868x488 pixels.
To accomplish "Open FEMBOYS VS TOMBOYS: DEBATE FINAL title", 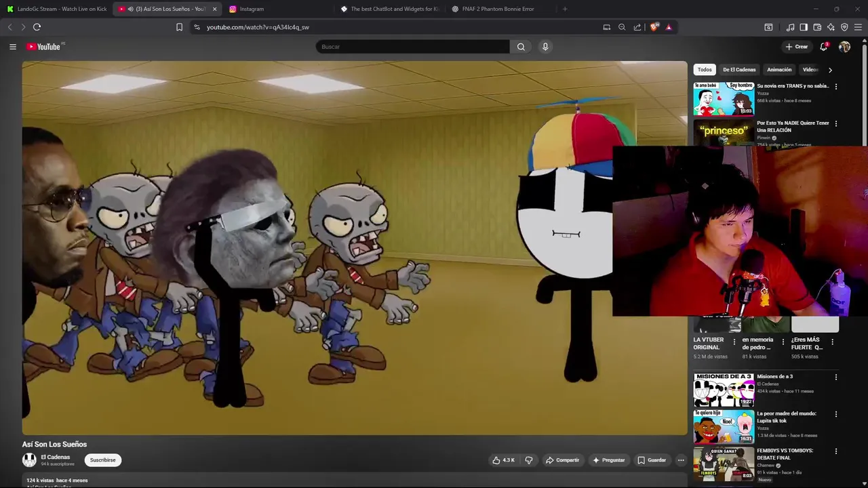I will pyautogui.click(x=785, y=454).
